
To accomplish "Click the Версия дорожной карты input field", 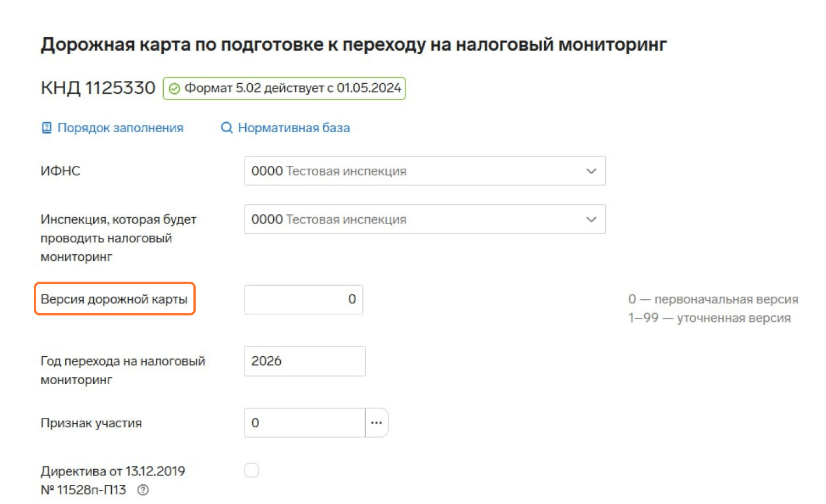I will (x=303, y=300).
